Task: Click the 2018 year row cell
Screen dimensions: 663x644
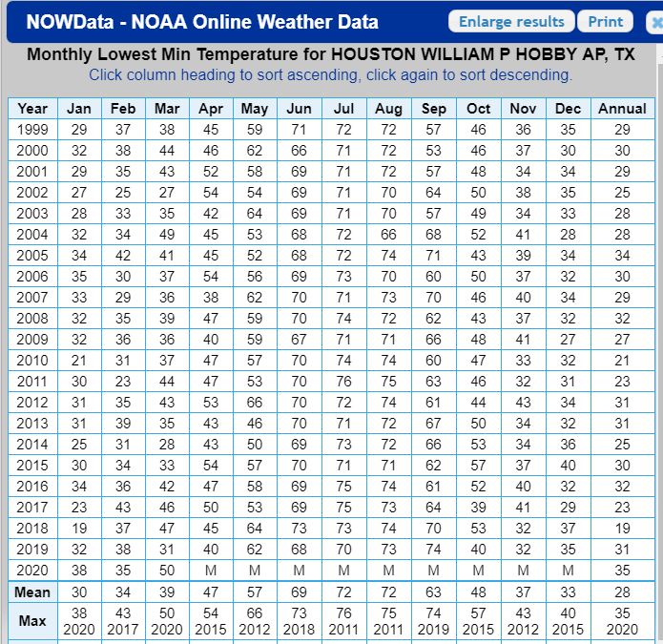Action: point(32,528)
